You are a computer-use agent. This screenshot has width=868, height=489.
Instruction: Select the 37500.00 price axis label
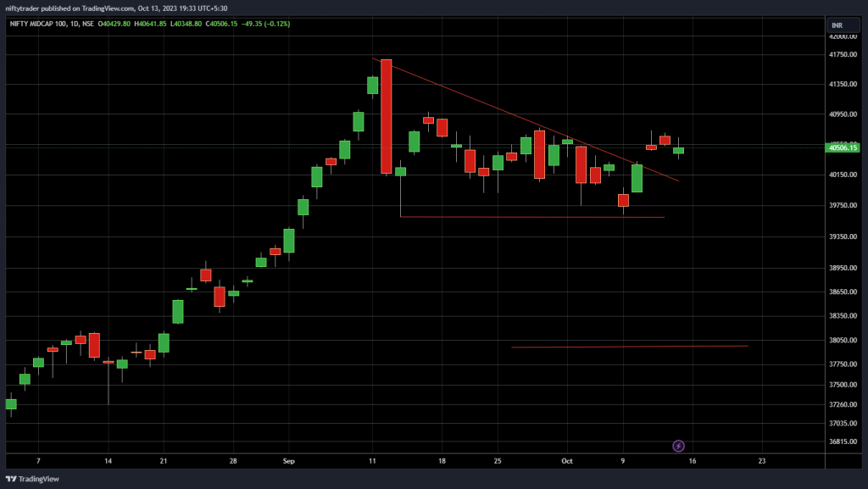pyautogui.click(x=843, y=385)
